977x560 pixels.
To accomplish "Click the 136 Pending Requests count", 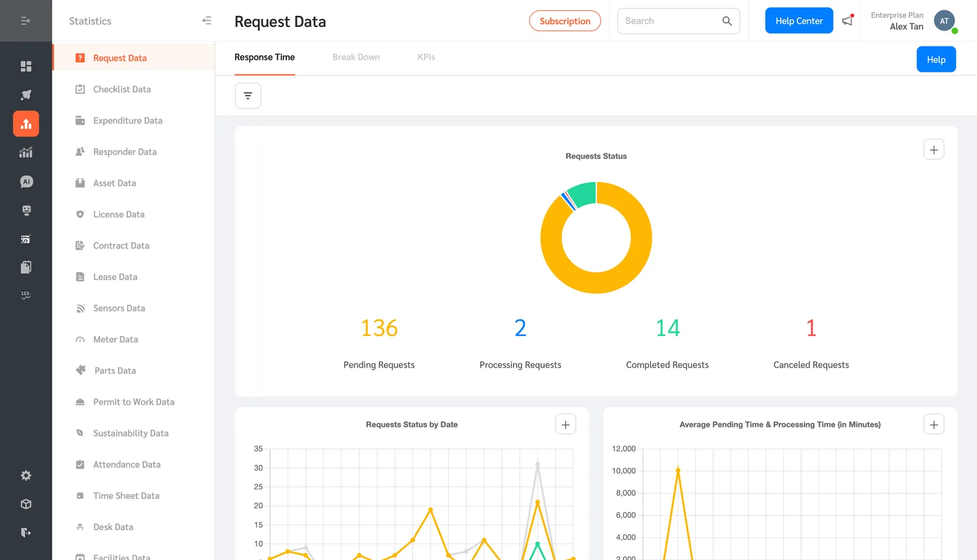I will point(379,329).
